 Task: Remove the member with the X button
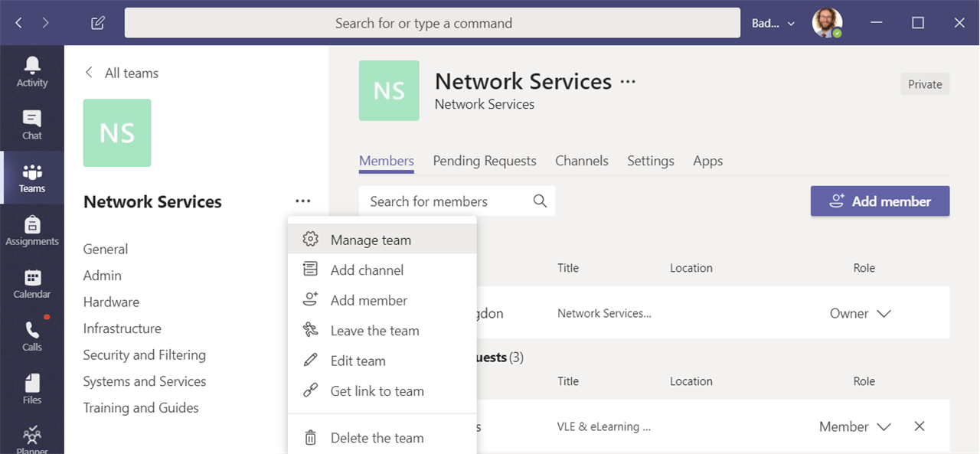tap(920, 426)
